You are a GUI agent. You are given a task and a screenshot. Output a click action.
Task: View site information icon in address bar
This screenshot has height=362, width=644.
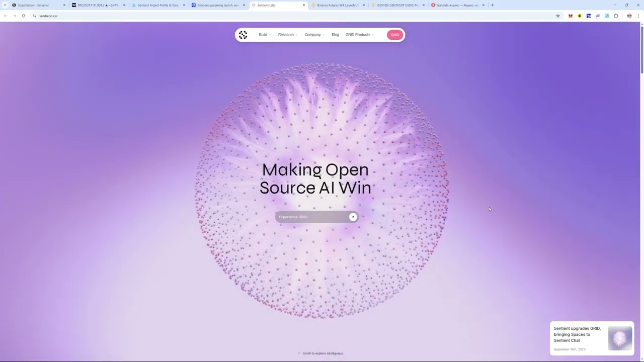tap(34, 16)
